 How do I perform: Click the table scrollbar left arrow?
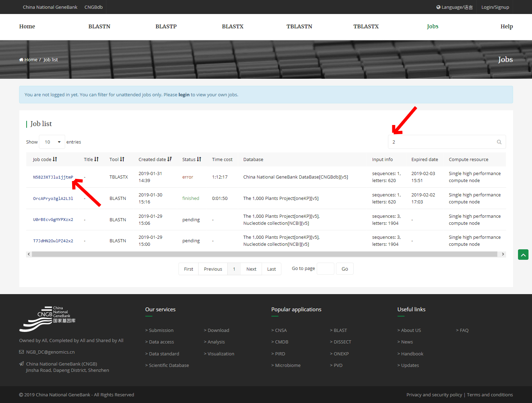(x=29, y=254)
